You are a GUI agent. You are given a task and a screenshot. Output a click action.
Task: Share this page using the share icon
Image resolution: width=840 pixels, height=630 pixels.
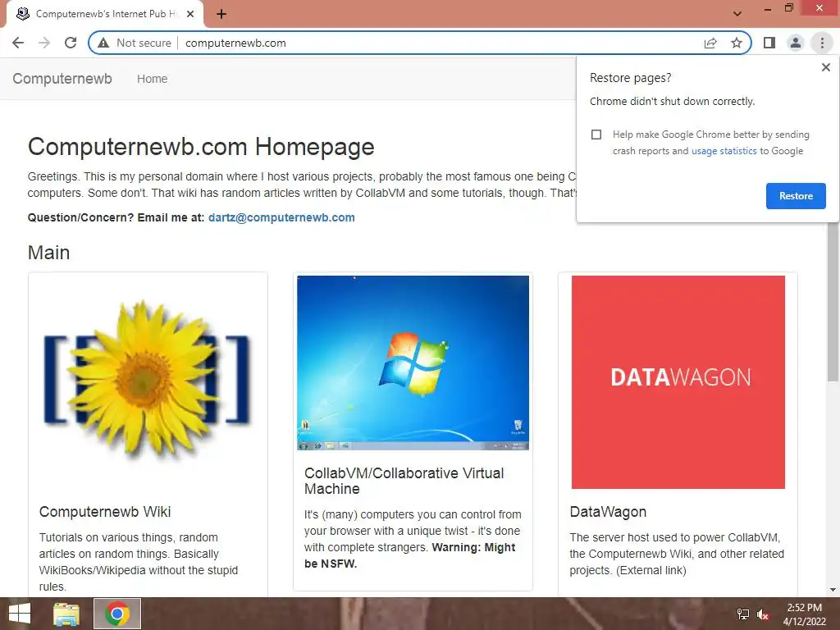[x=710, y=43]
